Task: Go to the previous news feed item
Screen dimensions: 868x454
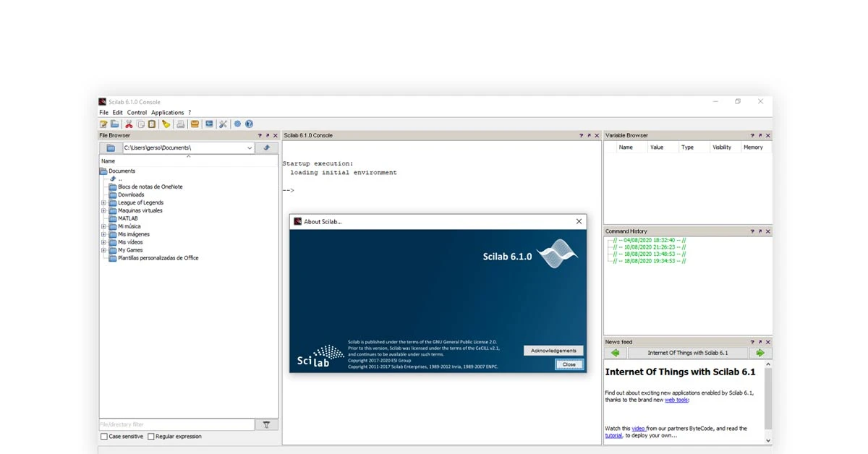Action: [615, 353]
